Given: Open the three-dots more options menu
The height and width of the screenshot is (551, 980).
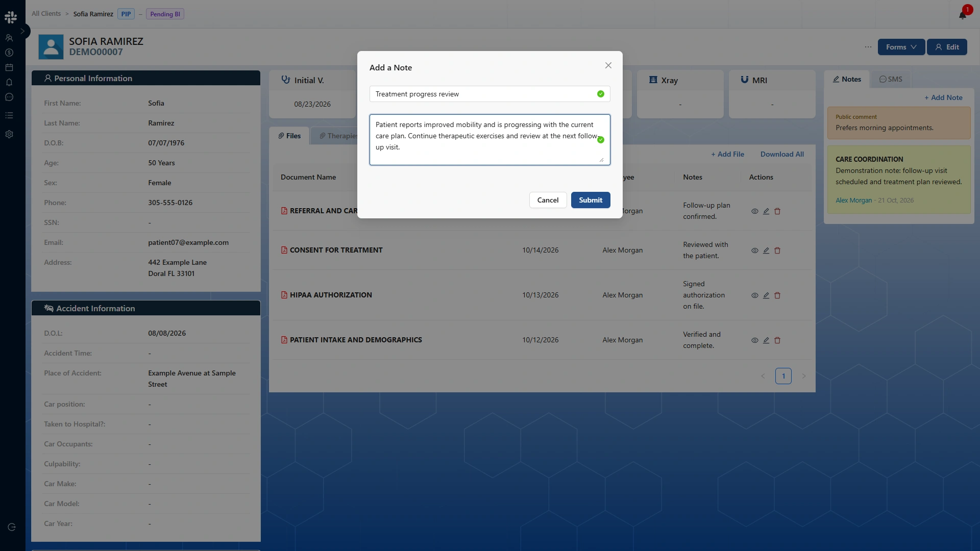Looking at the screenshot, I should point(868,47).
